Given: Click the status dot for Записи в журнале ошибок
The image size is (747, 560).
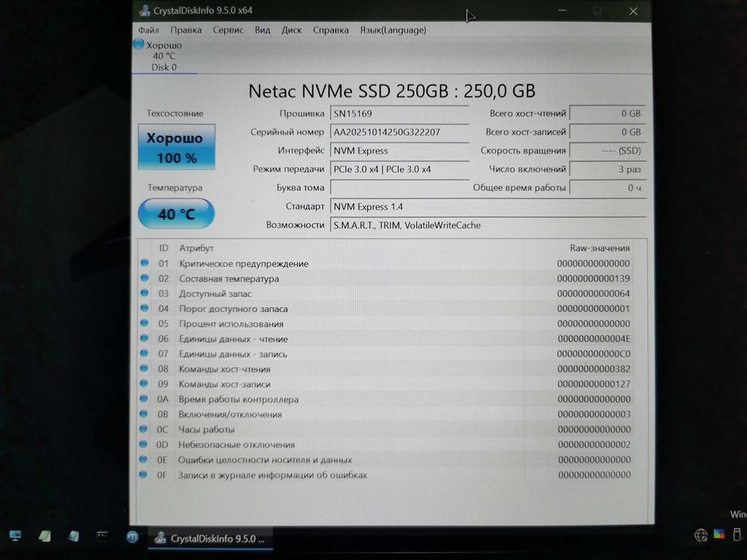Looking at the screenshot, I should pyautogui.click(x=143, y=474).
